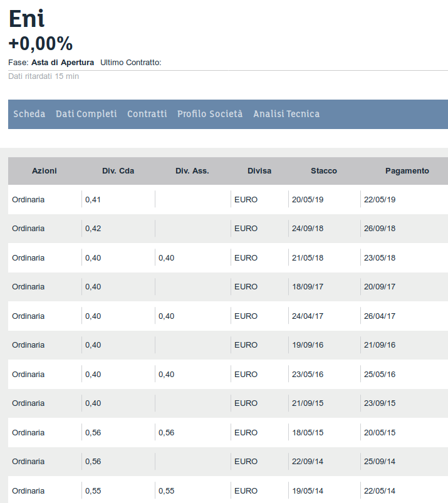Select dividend value 0,42
The width and height of the screenshot is (448, 503).
coord(93,229)
